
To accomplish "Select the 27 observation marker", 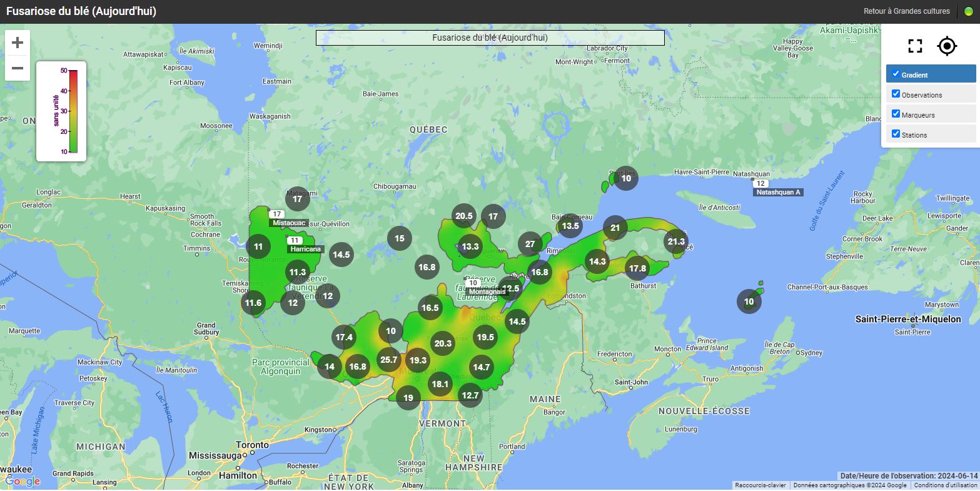I will point(530,245).
